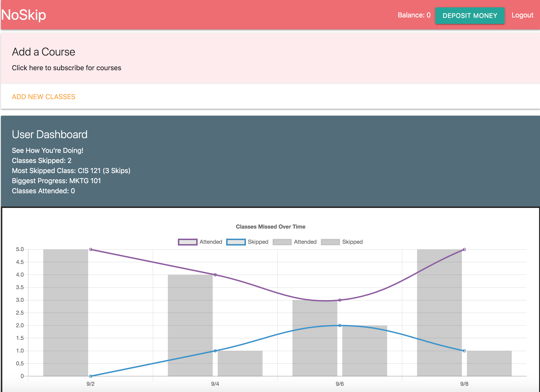
Task: Click blue Skipped data point at 9/6
Action: pos(340,325)
